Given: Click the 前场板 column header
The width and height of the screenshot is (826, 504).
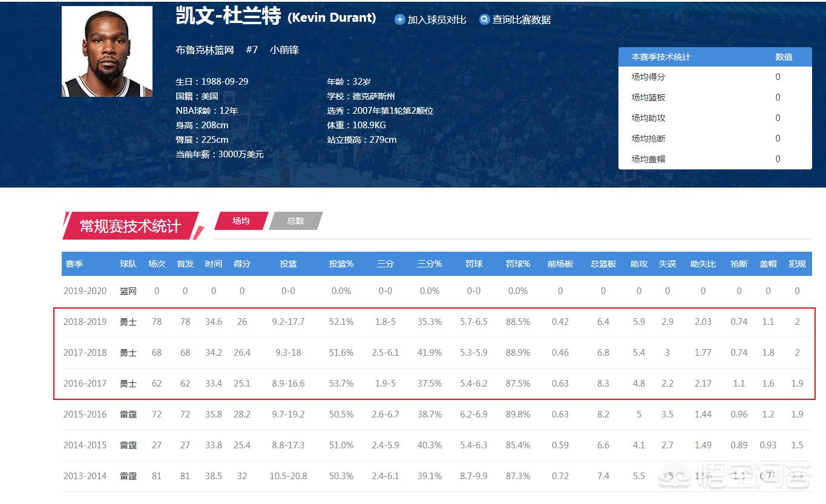Looking at the screenshot, I should pyautogui.click(x=560, y=264).
